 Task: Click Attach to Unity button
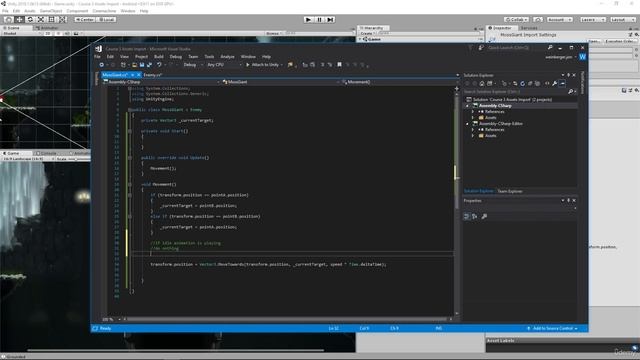click(x=264, y=65)
